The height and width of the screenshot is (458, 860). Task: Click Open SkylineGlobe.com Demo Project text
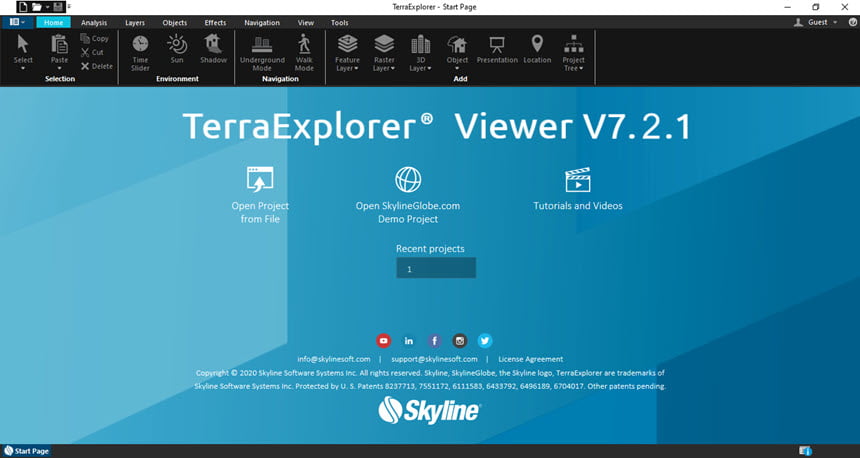coord(408,212)
